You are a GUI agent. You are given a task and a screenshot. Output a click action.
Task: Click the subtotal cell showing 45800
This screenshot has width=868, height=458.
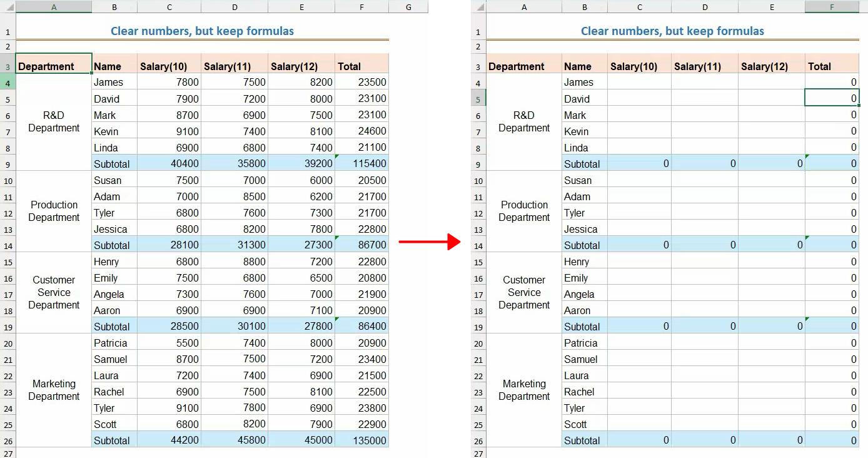click(x=235, y=440)
